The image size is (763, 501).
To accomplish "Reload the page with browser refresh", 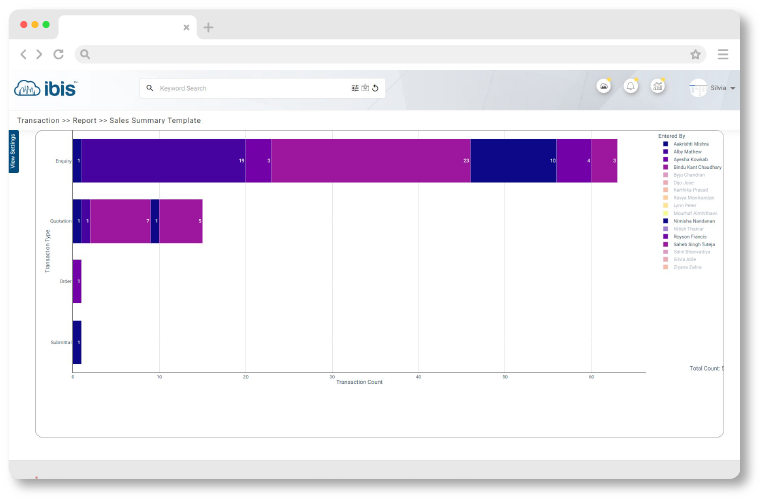I will pos(58,54).
